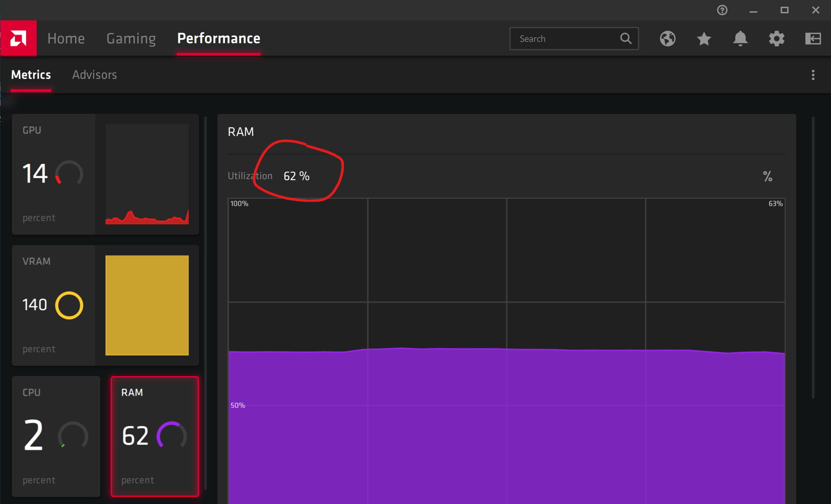This screenshot has height=504, width=831.
Task: Click the CPU gauge ring
Action: coord(73,435)
